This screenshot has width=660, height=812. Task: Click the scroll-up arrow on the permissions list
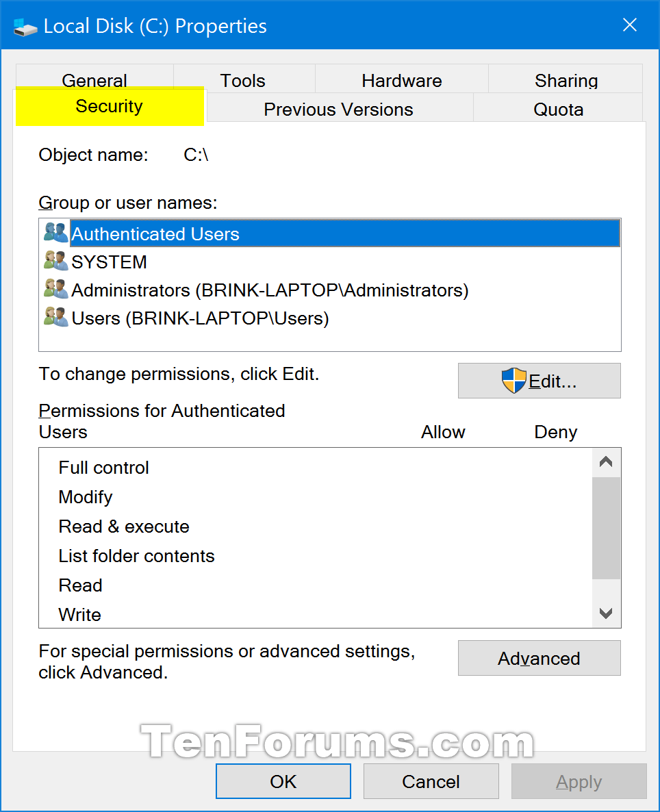pos(605,461)
